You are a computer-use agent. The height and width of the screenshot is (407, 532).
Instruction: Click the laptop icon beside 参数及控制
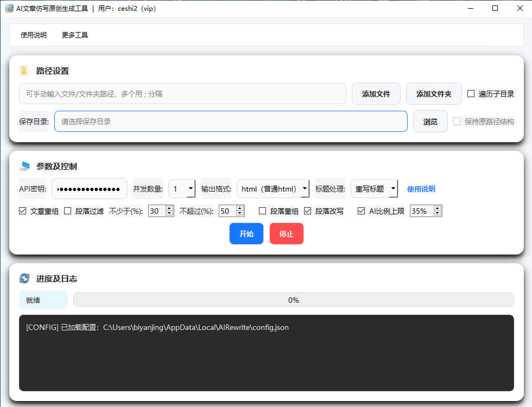pyautogui.click(x=24, y=166)
